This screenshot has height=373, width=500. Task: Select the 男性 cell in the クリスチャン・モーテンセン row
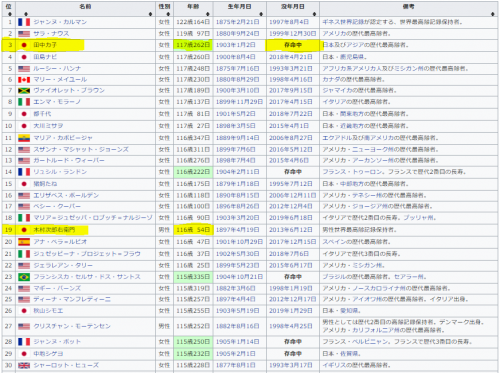click(164, 326)
